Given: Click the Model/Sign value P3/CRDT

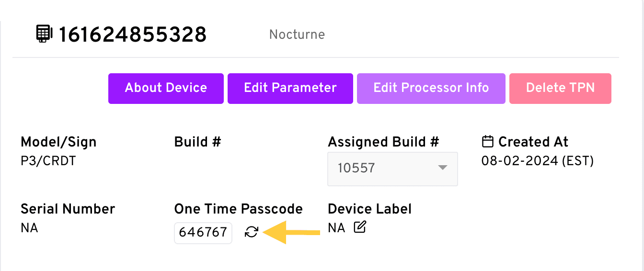Looking at the screenshot, I should pyautogui.click(x=48, y=161).
